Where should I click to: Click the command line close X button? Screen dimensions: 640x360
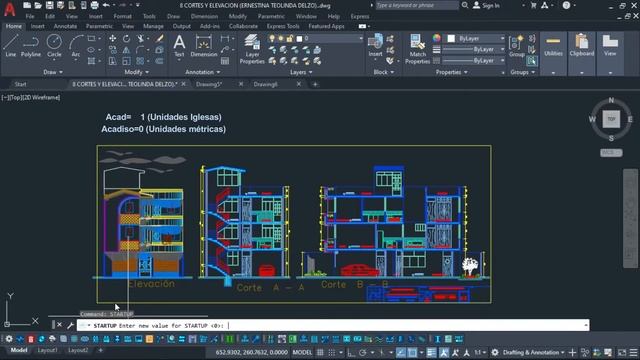click(x=59, y=325)
